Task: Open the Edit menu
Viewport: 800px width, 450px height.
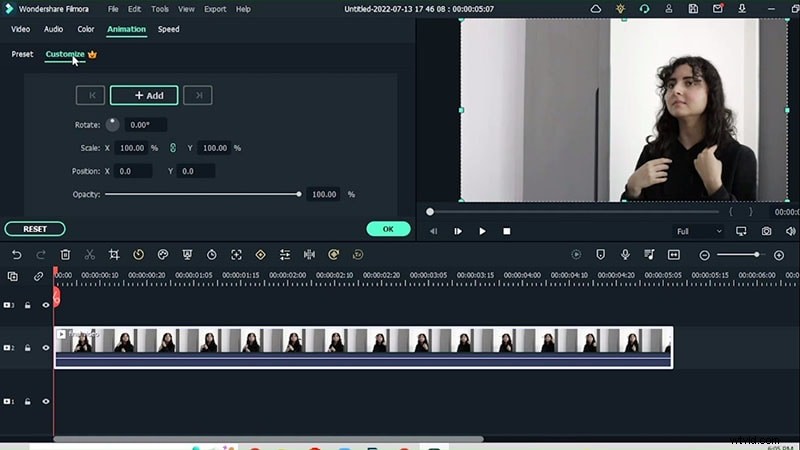Action: tap(134, 9)
